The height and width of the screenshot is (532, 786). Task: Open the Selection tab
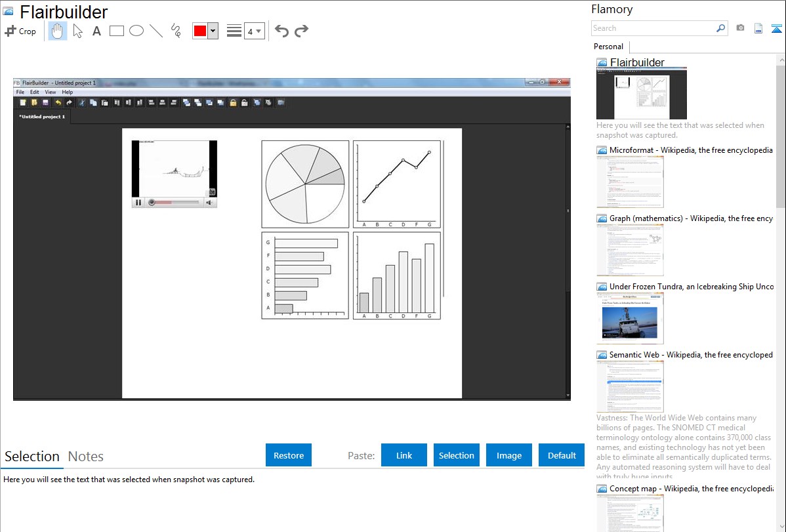[32, 457]
